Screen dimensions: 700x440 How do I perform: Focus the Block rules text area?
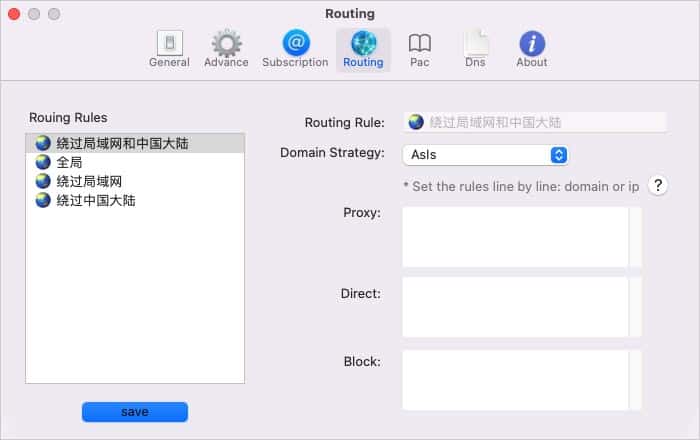coord(516,380)
